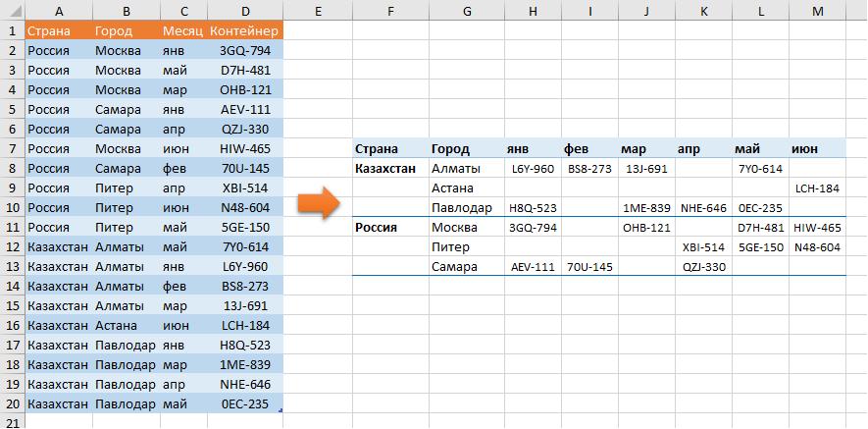Select pivot cell HIW-465 under июн
Image resolution: width=868 pixels, height=429 pixels.
click(x=818, y=227)
